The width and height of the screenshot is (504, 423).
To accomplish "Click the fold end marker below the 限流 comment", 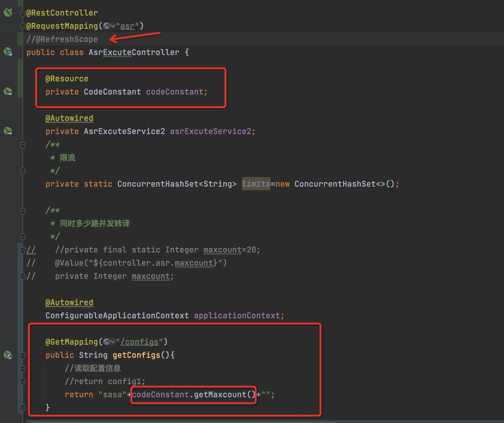I will pos(22,171).
